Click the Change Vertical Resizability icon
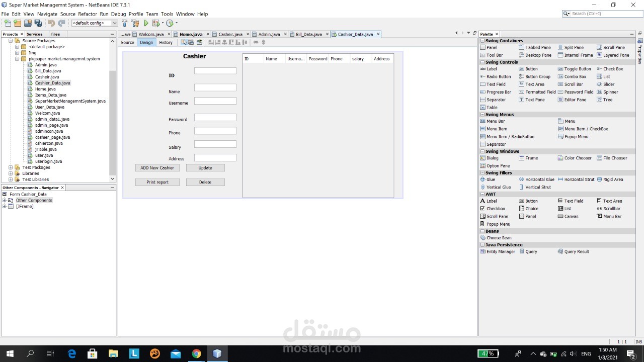644x362 pixels. [263, 42]
